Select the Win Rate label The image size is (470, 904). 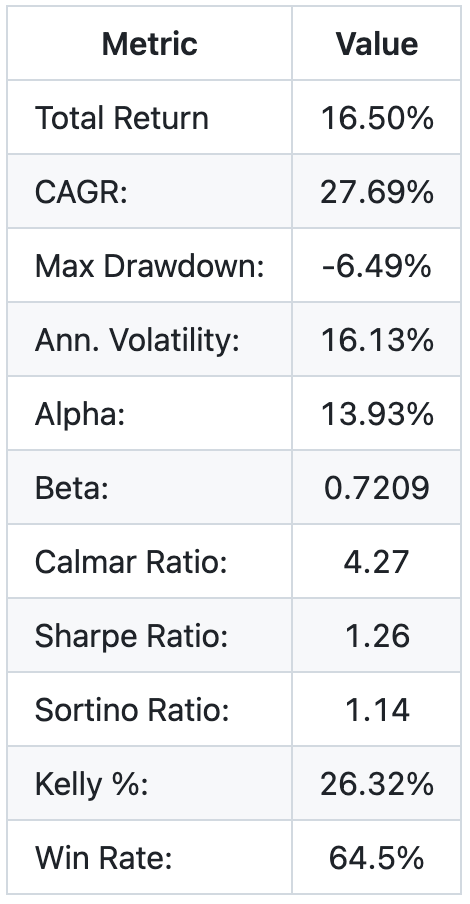tap(103, 857)
